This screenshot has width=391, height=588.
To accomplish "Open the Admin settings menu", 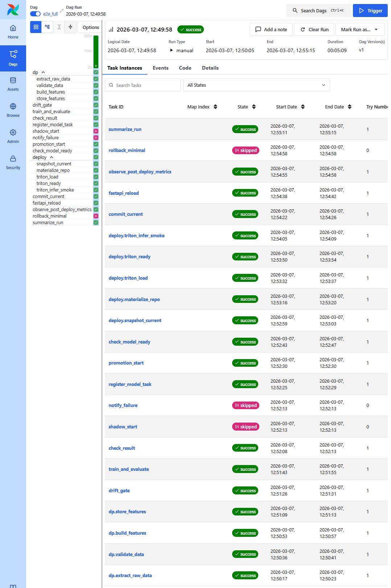I will click(13, 136).
